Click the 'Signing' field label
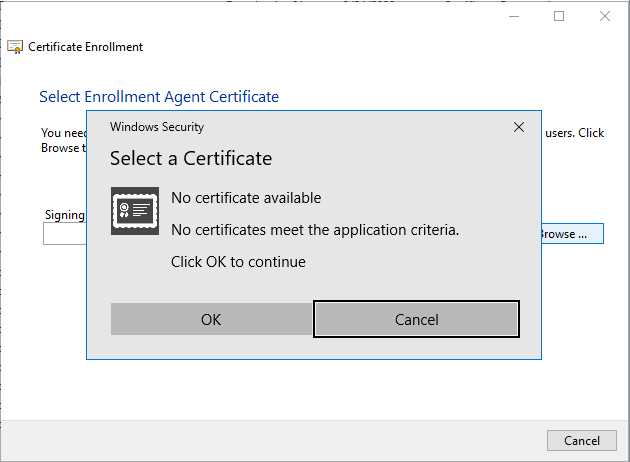This screenshot has height=462, width=630. pos(65,215)
